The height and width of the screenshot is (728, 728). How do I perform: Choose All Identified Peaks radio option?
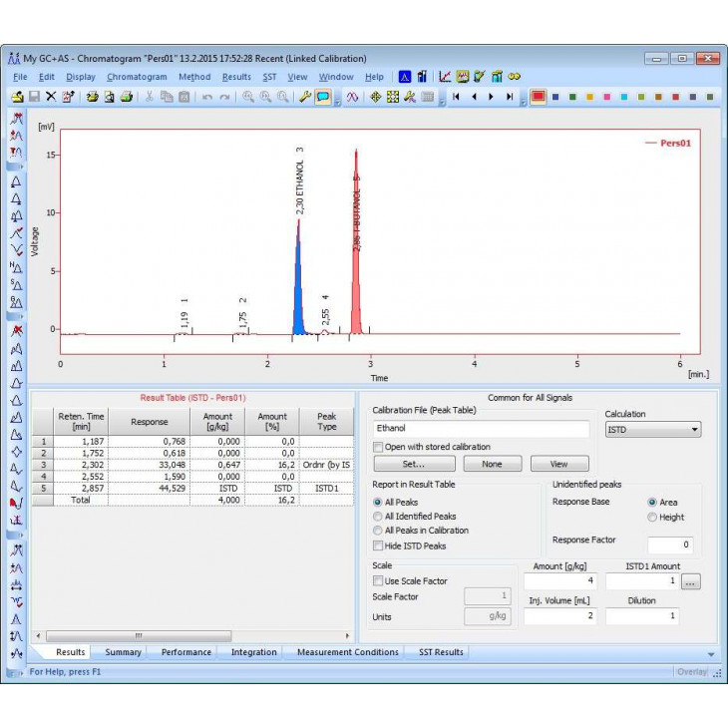click(378, 517)
